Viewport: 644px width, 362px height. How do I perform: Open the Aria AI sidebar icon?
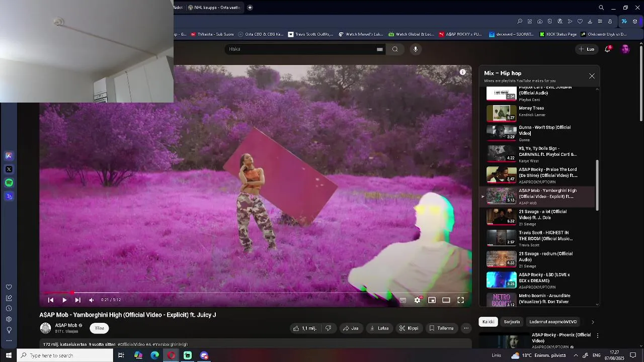(9, 156)
